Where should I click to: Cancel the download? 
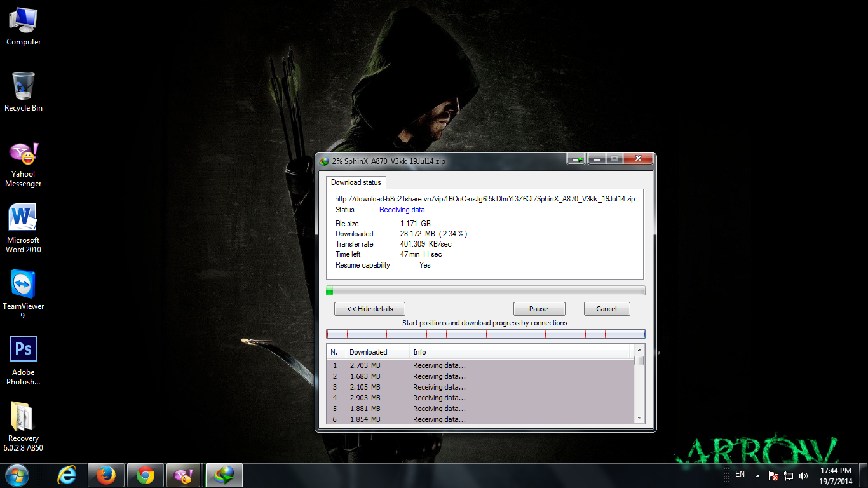click(607, 309)
